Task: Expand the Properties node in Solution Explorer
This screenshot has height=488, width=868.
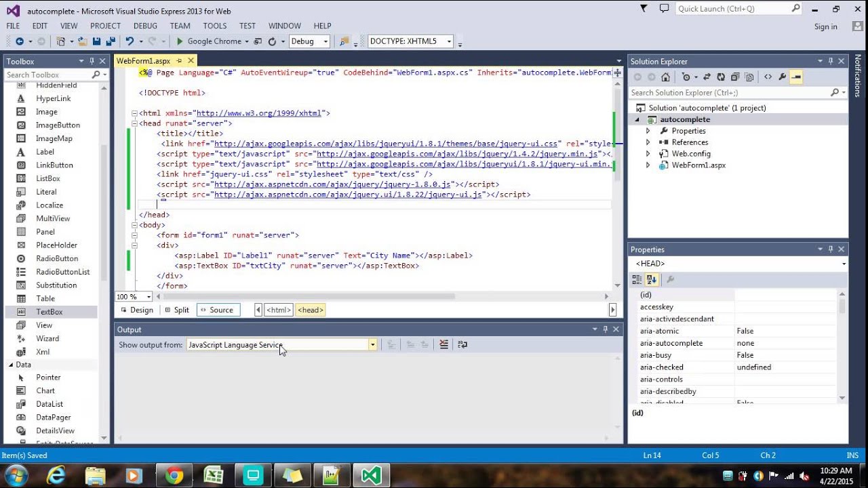Action: click(648, 131)
